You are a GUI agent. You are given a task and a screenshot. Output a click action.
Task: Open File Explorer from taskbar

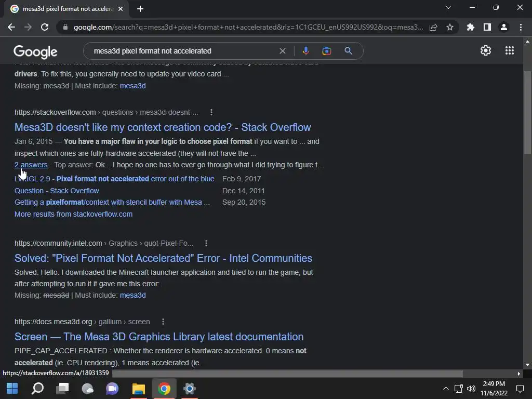138,389
